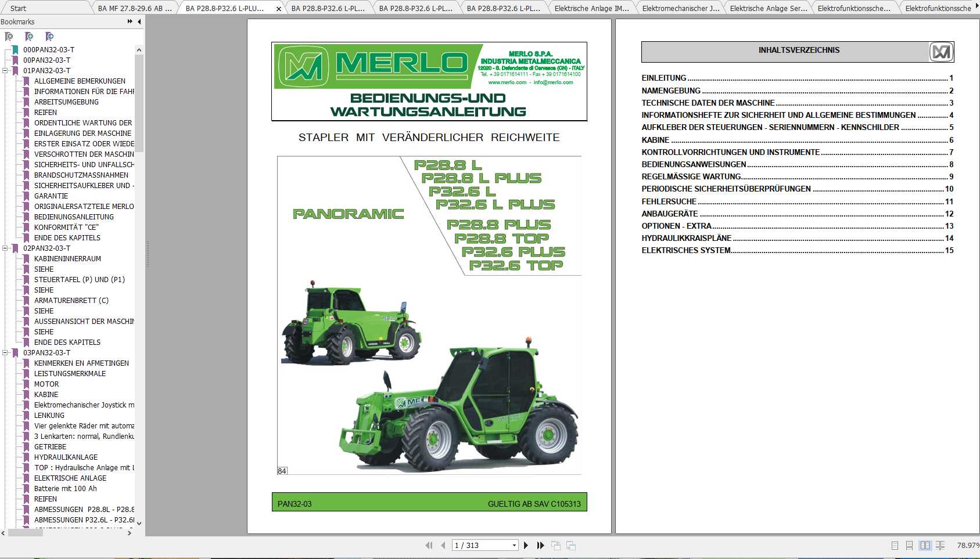The width and height of the screenshot is (980, 559).
Task: Select STEUERTAFEL (P) UND (P1) bookmark
Action: pyautogui.click(x=80, y=280)
